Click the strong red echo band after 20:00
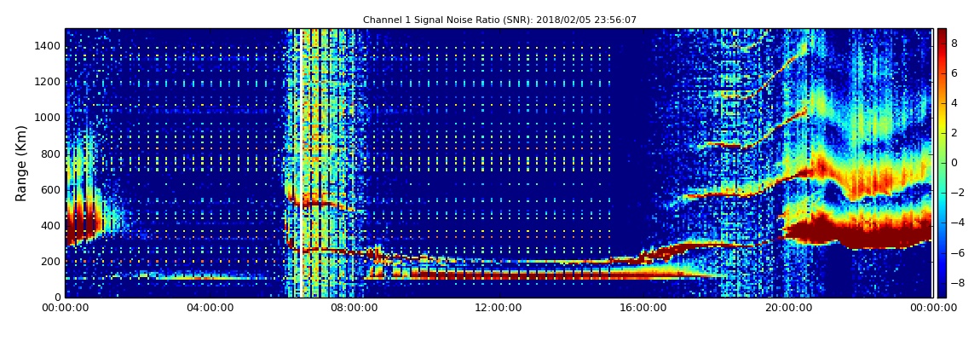 pyautogui.click(x=856, y=233)
